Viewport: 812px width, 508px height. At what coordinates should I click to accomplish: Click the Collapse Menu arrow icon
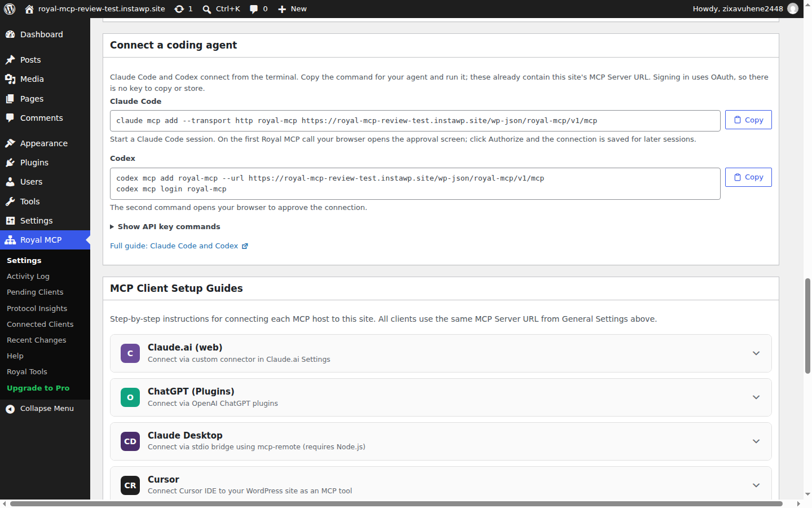[x=10, y=409]
